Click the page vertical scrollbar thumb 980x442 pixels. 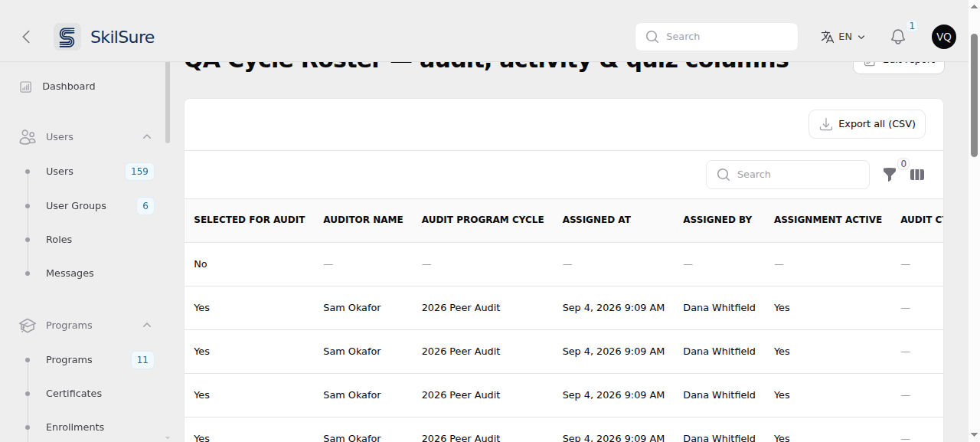[975, 95]
